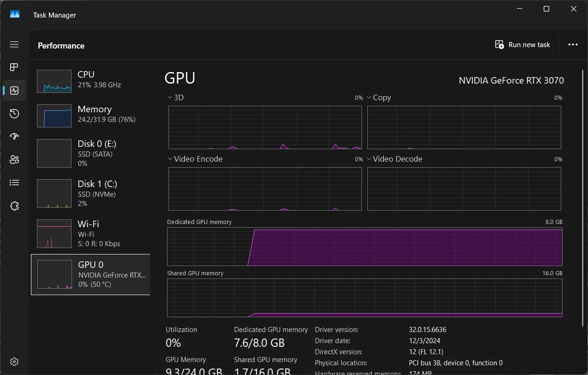Click the Utilization 0% value
The width and height of the screenshot is (588, 375).
[x=174, y=343]
